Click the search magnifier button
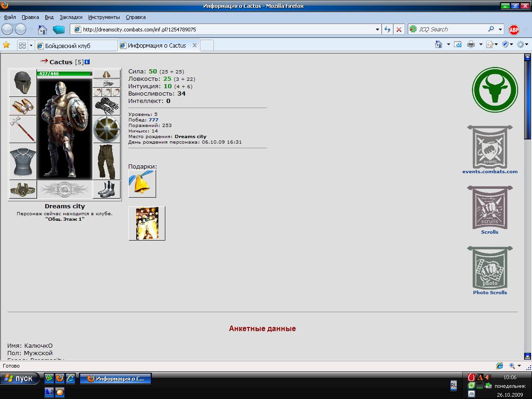532x399 pixels. click(x=491, y=29)
